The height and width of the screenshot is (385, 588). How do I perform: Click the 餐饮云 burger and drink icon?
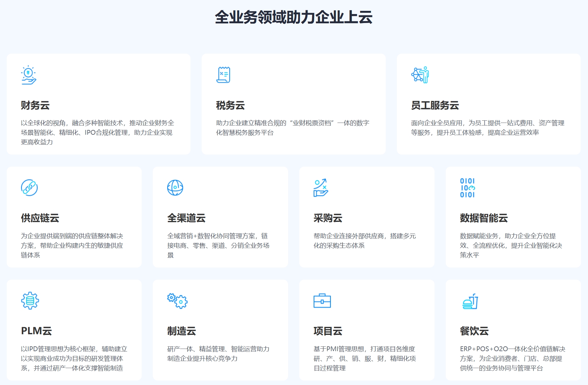pos(470,301)
